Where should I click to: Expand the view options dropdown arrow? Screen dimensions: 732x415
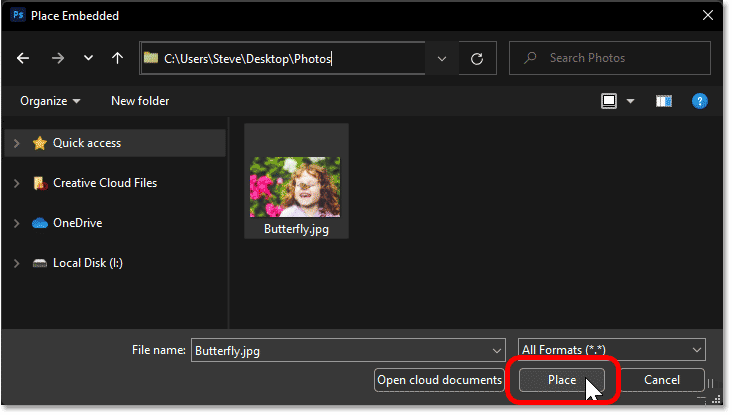(630, 101)
